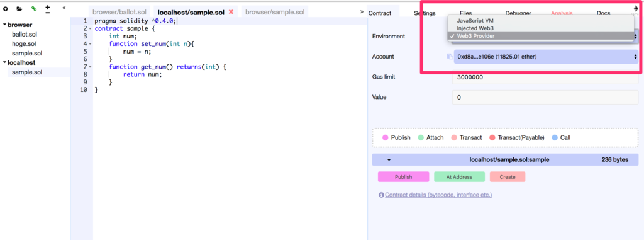Select the localhost/sample.sol editor tab
Viewport: 644px width, 240px height.
pyautogui.click(x=191, y=13)
